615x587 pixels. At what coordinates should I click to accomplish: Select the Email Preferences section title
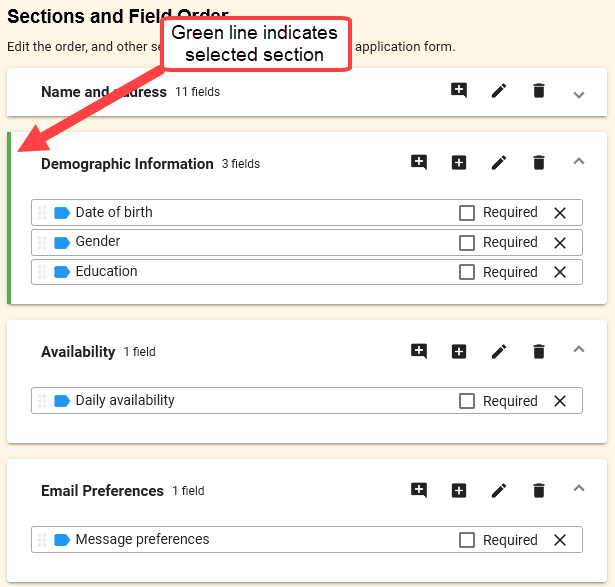click(102, 491)
